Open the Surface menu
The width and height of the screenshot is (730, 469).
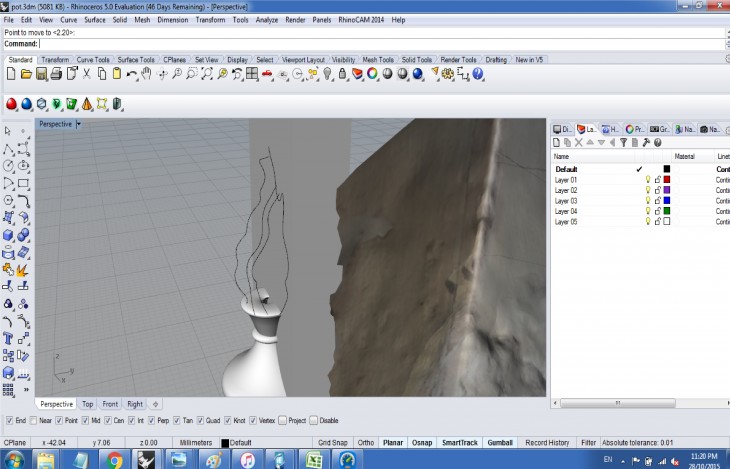[95, 19]
